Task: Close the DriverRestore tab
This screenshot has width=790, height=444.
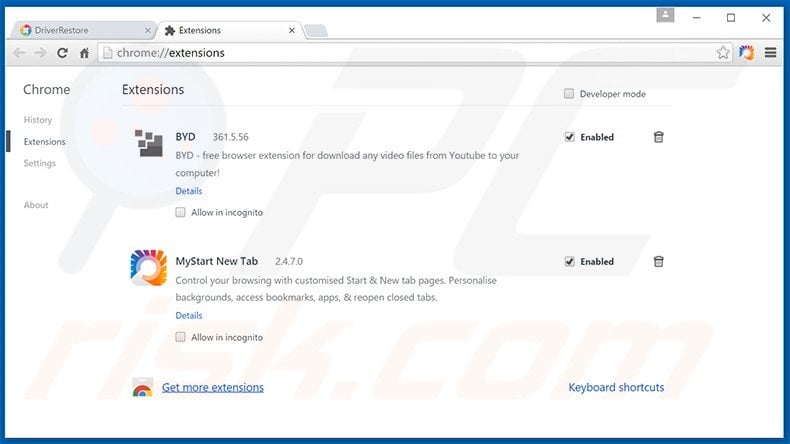Action: pos(148,31)
